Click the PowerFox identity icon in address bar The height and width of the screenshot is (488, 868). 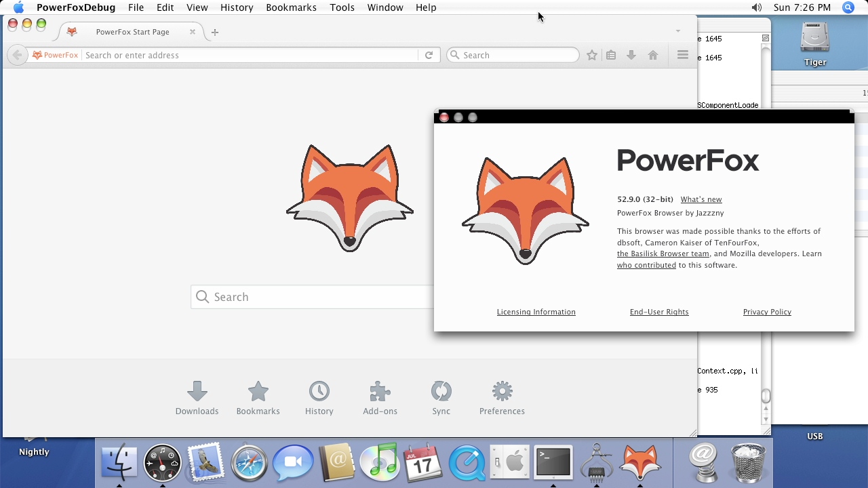(x=55, y=55)
